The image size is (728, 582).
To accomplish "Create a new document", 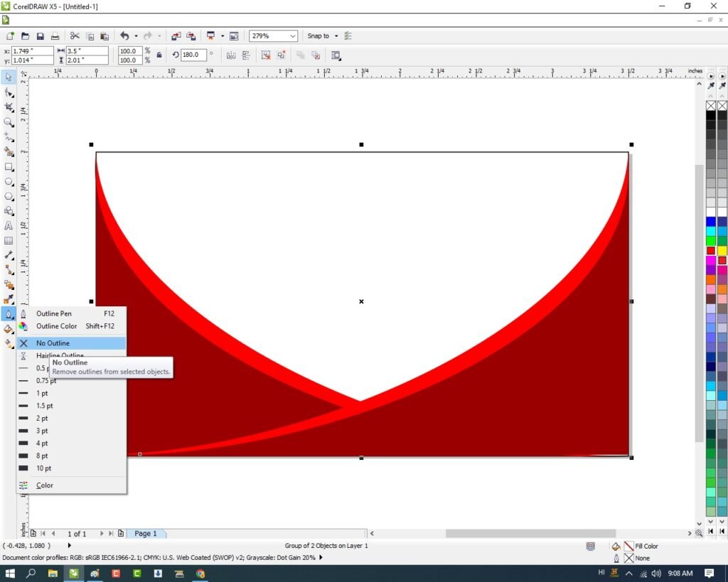I will pyautogui.click(x=10, y=36).
